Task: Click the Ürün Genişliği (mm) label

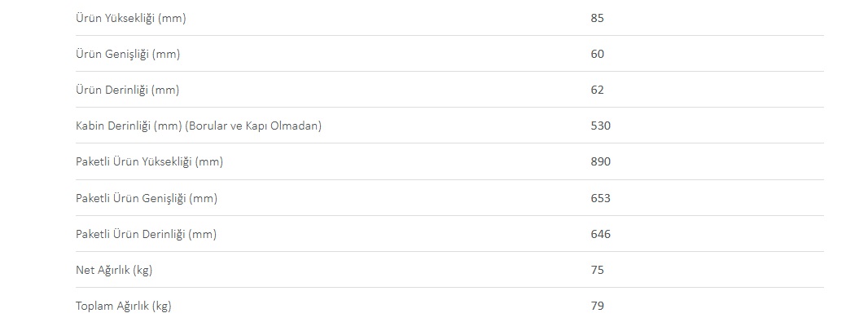Action: point(128,55)
